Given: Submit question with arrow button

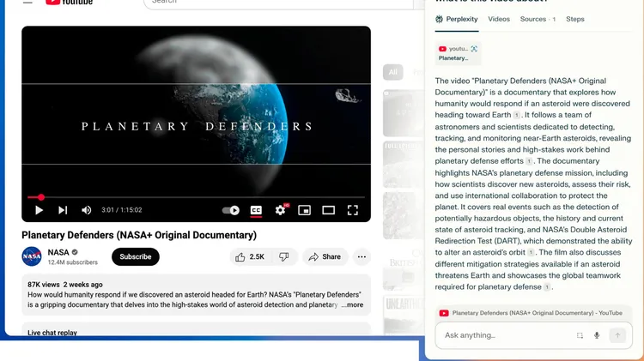Looking at the screenshot, I should [x=617, y=335].
